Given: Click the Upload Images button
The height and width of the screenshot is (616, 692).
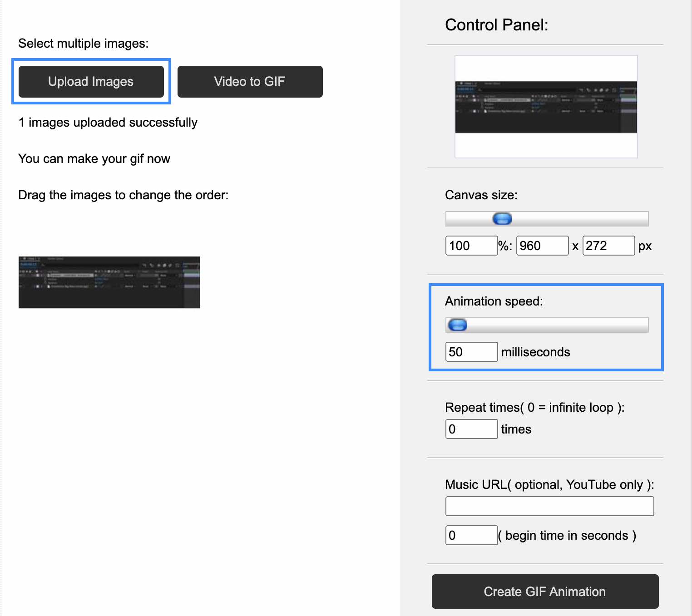Looking at the screenshot, I should [90, 82].
